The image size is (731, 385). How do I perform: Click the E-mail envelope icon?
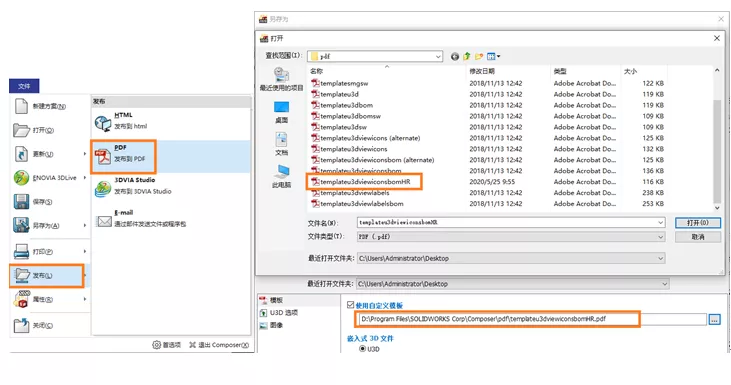pos(104,221)
